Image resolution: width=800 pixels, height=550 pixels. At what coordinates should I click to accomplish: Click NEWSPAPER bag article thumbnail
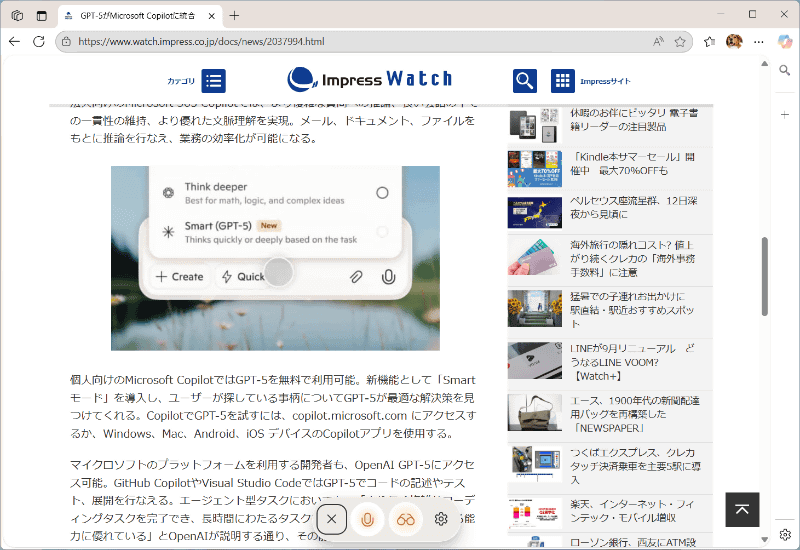(535, 413)
